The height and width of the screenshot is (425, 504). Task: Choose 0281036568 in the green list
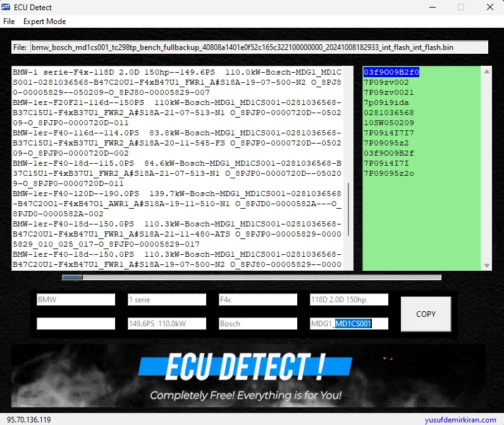click(x=388, y=113)
